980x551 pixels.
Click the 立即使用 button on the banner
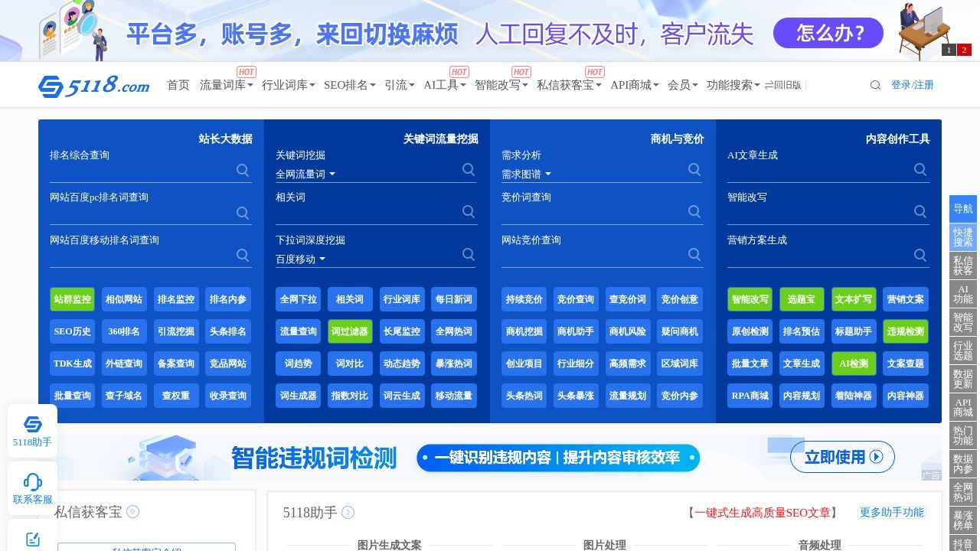(842, 457)
